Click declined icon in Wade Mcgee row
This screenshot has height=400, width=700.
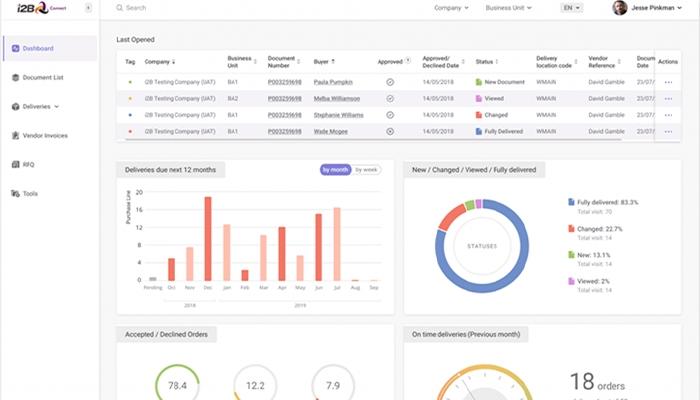(x=390, y=132)
